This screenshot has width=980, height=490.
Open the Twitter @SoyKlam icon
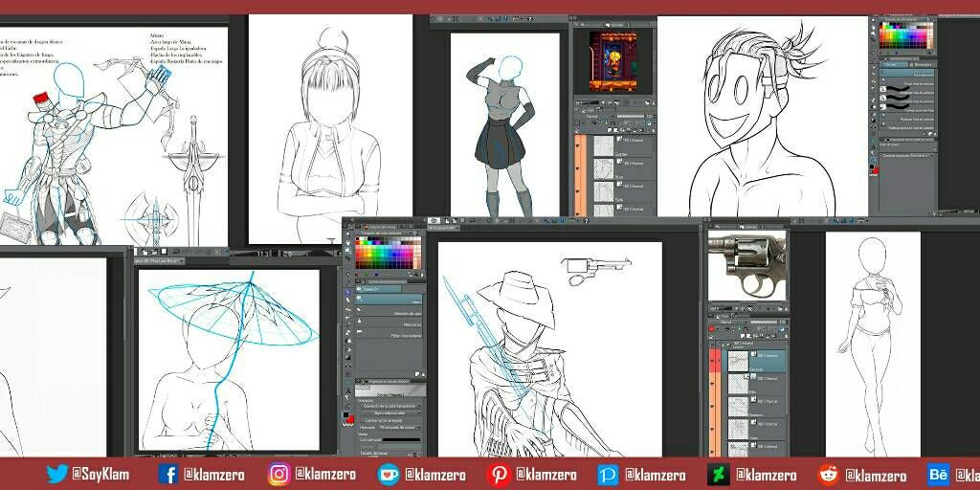[57, 475]
